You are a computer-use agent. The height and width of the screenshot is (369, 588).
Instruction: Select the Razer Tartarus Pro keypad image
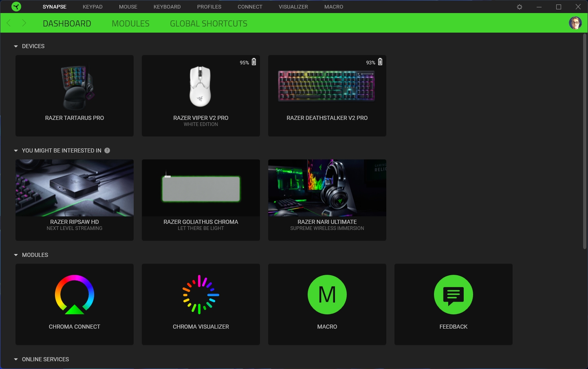coord(77,88)
